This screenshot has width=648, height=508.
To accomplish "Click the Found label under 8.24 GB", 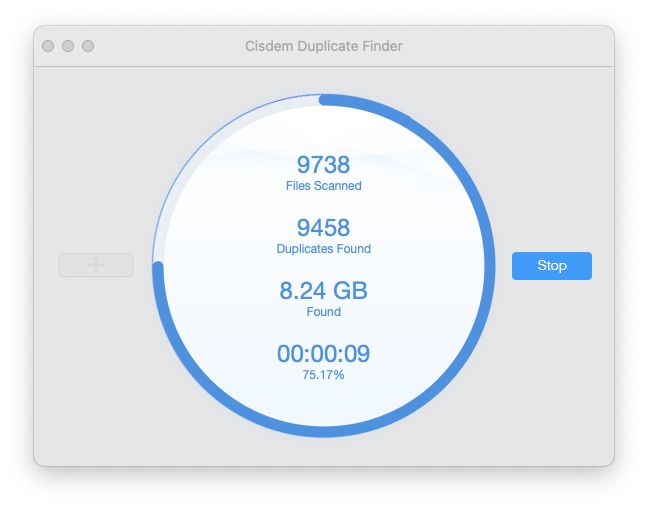I will coord(324,312).
